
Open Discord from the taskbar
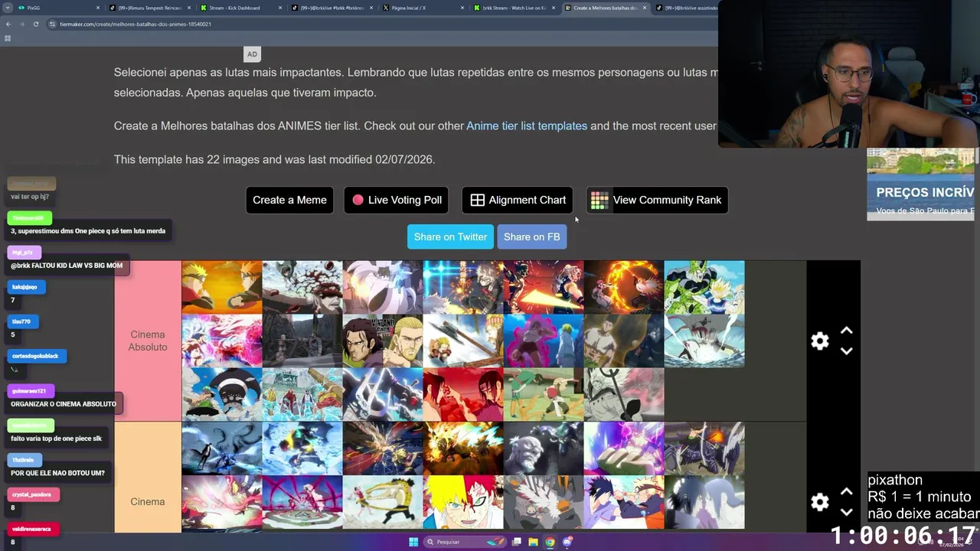click(567, 542)
